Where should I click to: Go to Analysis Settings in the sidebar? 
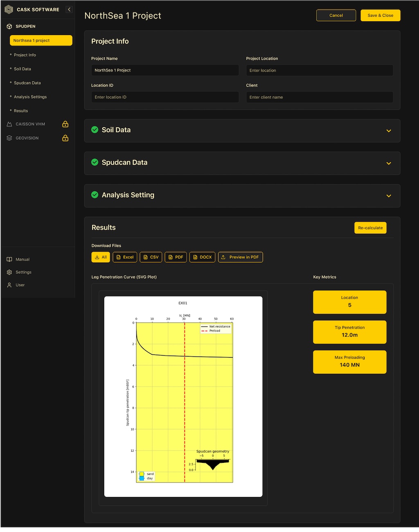(30, 97)
